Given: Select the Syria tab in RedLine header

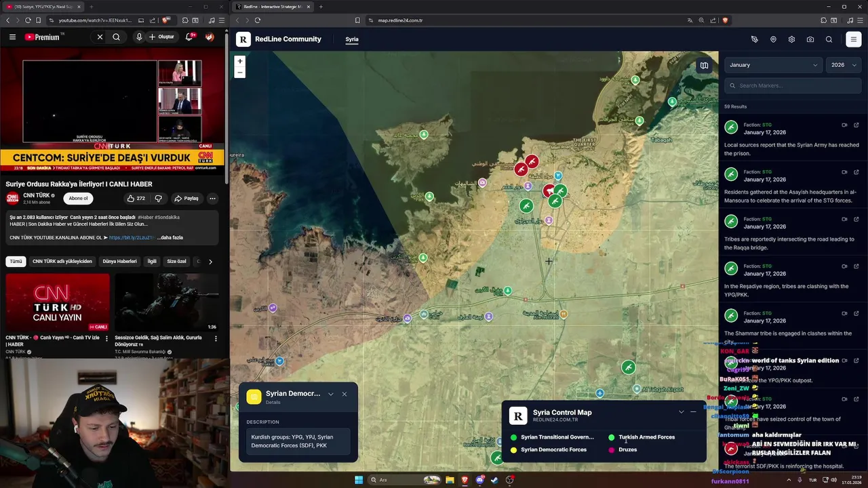Looking at the screenshot, I should (352, 39).
